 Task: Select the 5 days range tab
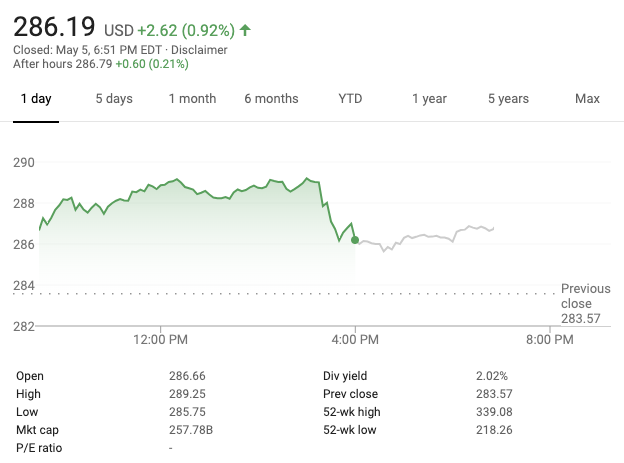point(114,99)
